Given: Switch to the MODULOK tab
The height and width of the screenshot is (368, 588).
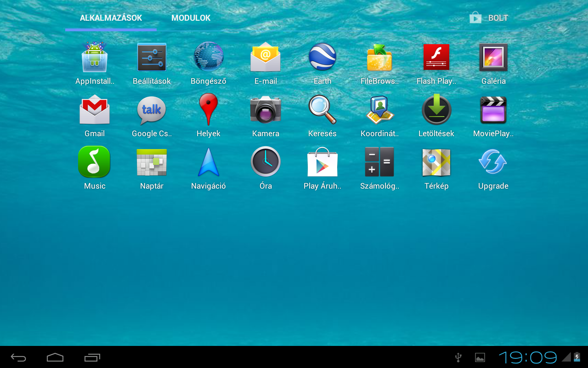Looking at the screenshot, I should point(191,18).
